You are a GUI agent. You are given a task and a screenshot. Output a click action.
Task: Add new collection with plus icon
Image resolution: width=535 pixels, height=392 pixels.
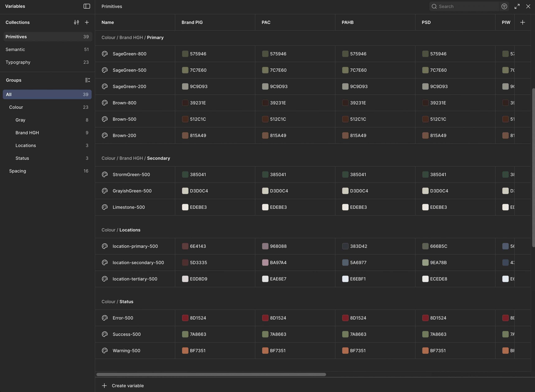click(x=87, y=22)
